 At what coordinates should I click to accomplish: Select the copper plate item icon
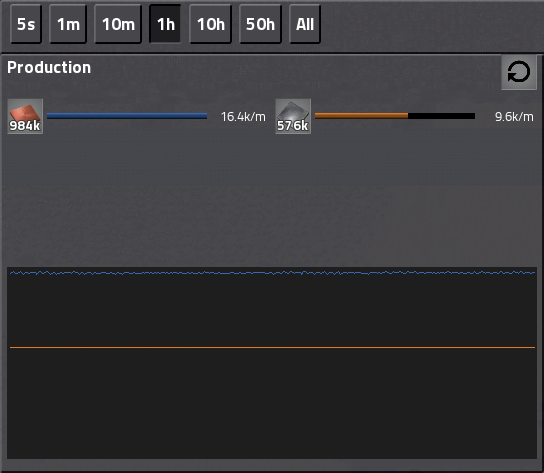click(x=25, y=116)
